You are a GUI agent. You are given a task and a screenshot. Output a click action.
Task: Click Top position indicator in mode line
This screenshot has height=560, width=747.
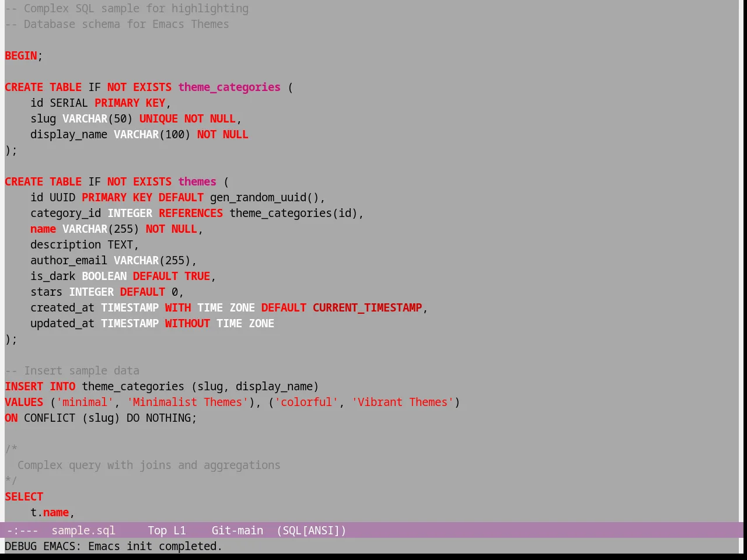pyautogui.click(x=158, y=530)
